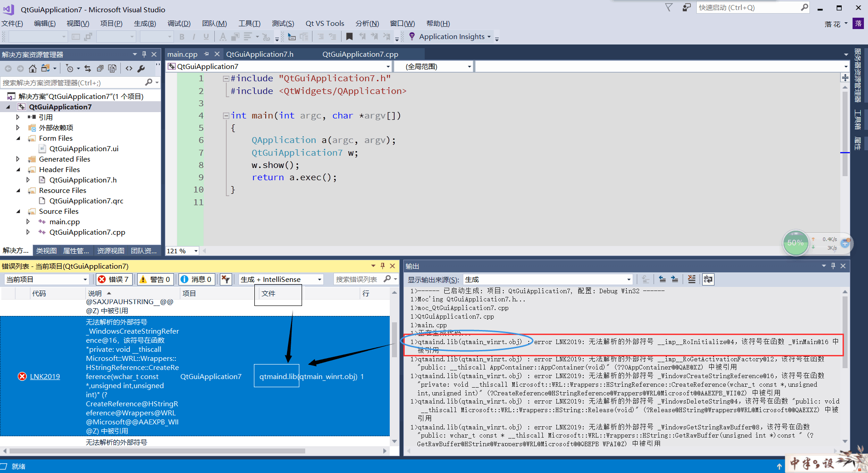
Task: Open Properties wrench icon in Solution Explorer
Action: [x=141, y=69]
